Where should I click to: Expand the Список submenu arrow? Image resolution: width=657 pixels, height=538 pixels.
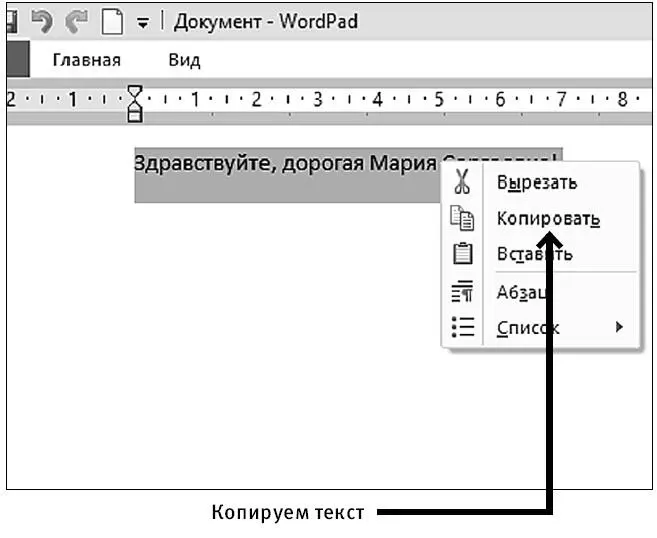[x=619, y=327]
